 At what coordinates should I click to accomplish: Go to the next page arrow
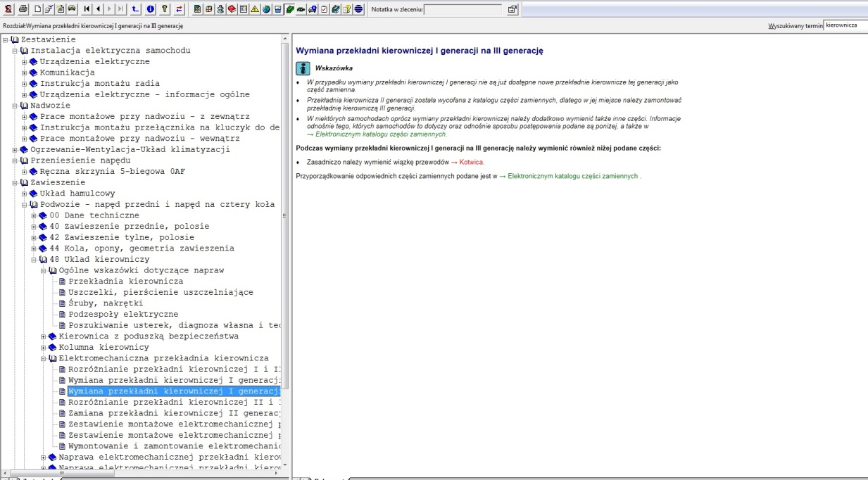click(x=110, y=9)
